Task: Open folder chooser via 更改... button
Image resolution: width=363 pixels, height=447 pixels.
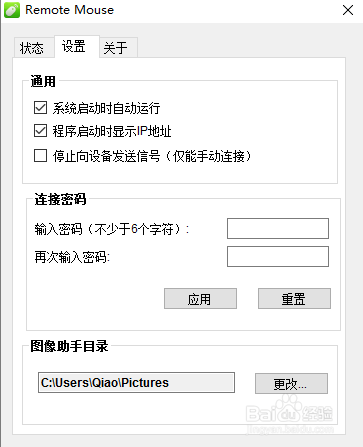Action: tap(291, 384)
